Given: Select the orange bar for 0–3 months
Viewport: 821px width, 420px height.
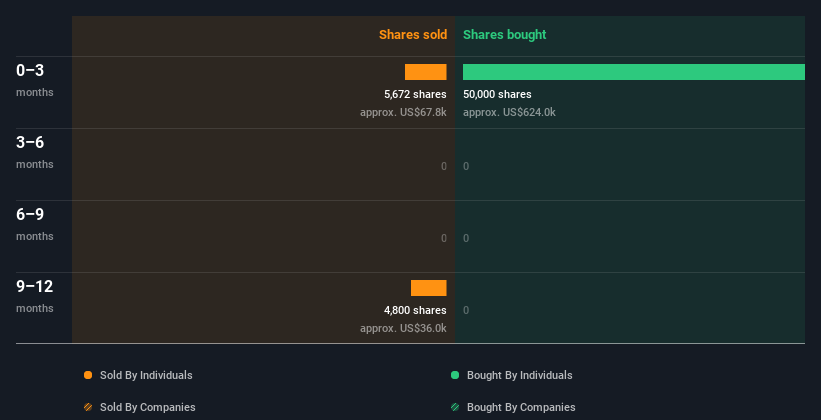Looking at the screenshot, I should 426,72.
